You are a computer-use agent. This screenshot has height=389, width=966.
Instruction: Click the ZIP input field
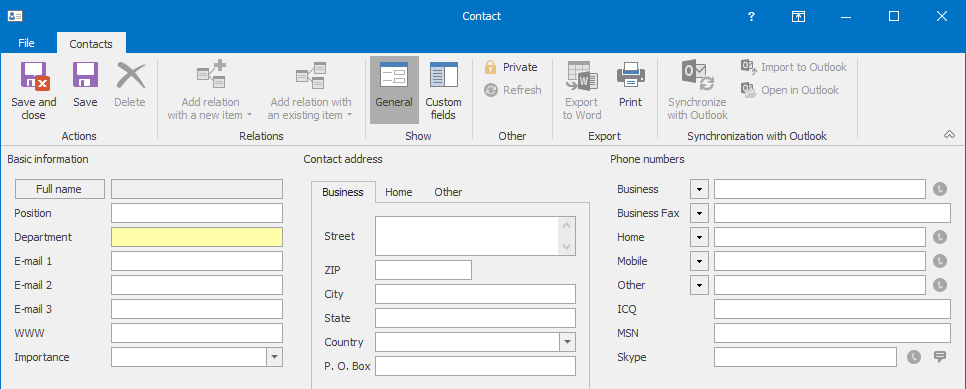point(423,270)
